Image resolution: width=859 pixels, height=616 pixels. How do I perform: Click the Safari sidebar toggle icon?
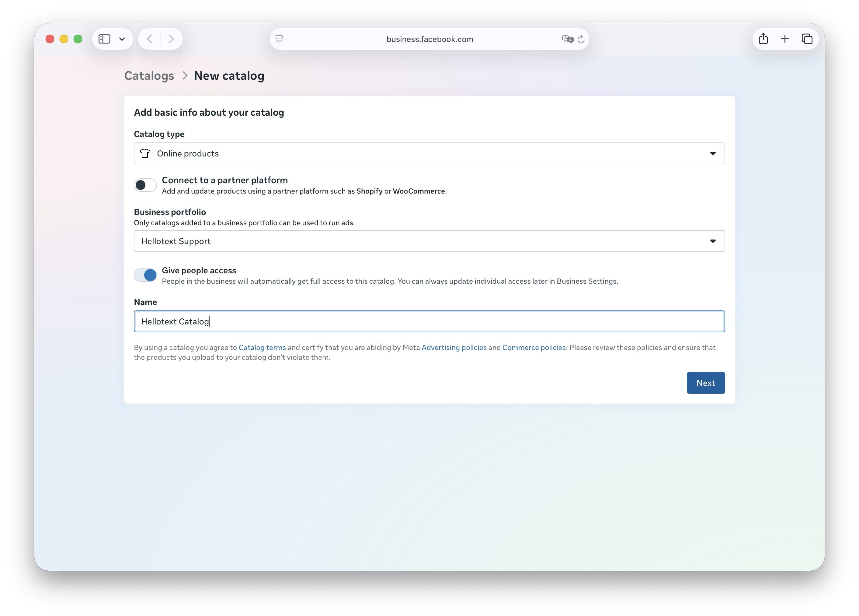pos(104,39)
